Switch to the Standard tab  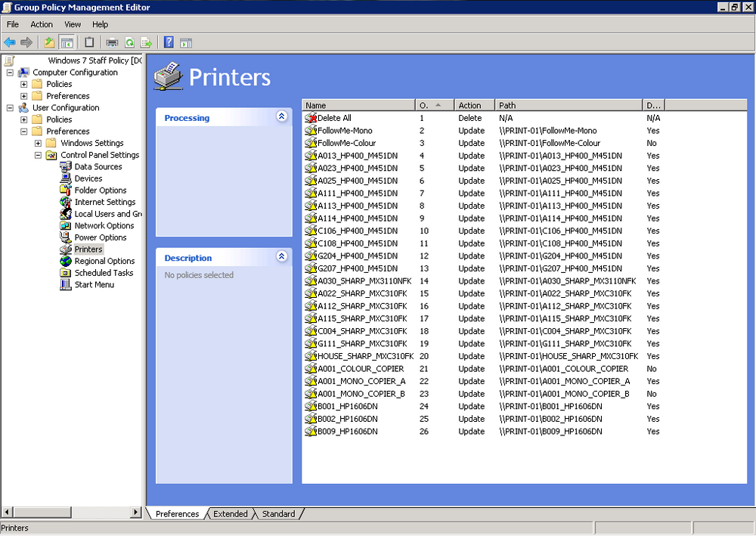[278, 514]
